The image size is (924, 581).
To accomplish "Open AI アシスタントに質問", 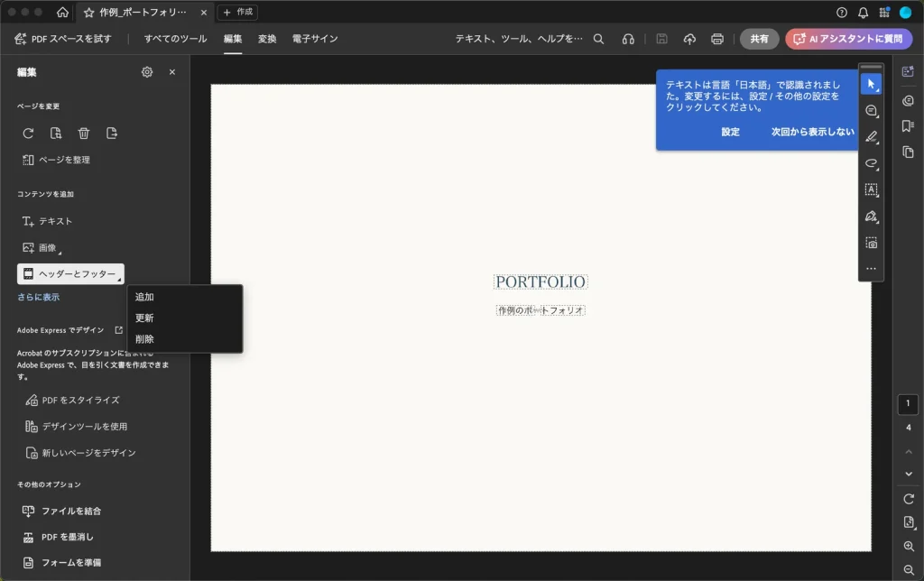I will (848, 39).
